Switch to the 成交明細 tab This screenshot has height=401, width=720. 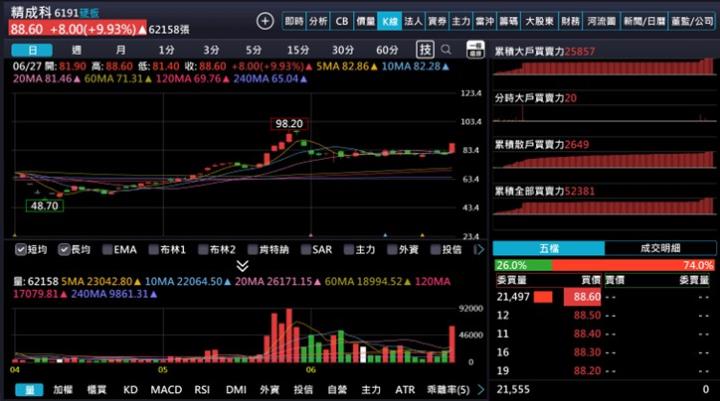point(660,249)
